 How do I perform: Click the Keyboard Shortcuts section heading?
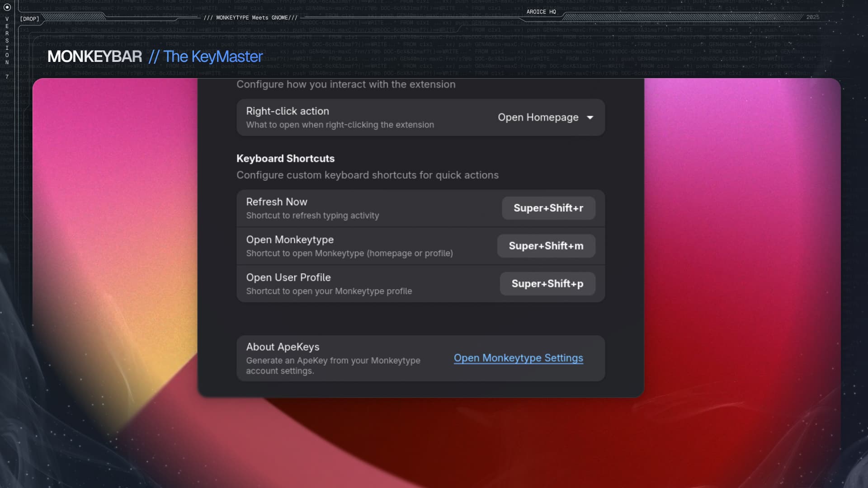[x=285, y=159]
